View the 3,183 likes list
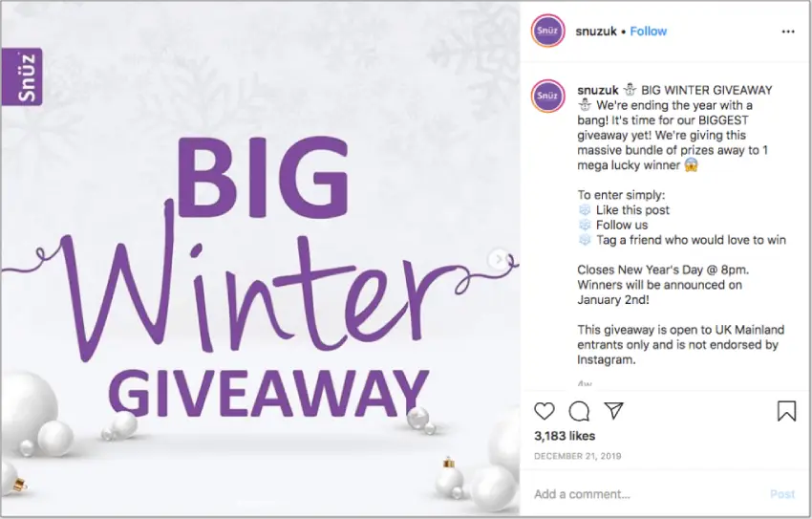This screenshot has height=519, width=812. (565, 436)
